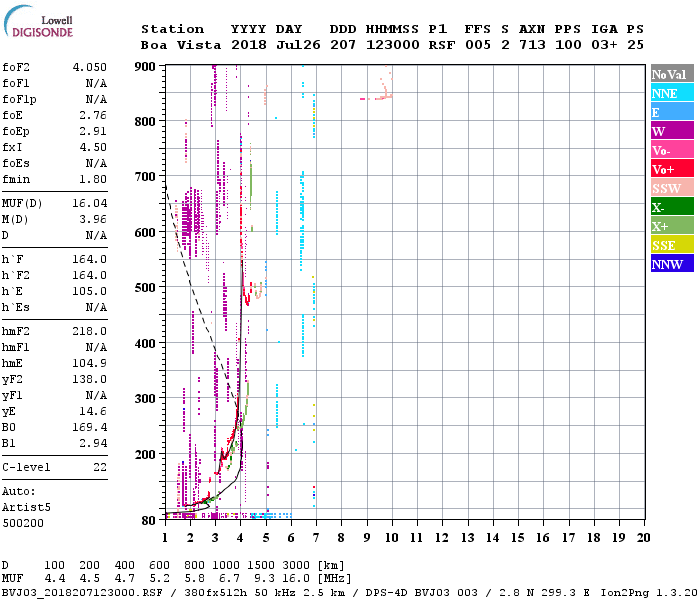Click the IGA value 03+
The width and height of the screenshot is (700, 600).
[604, 45]
